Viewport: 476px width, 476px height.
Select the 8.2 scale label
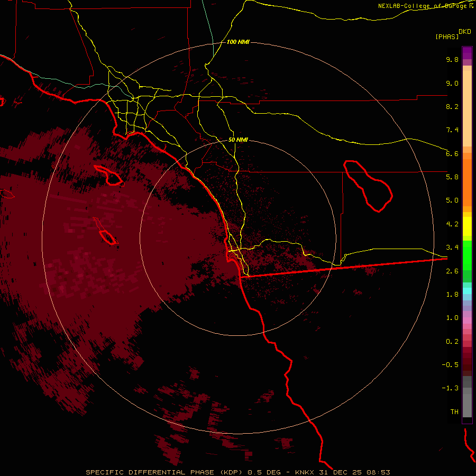coord(452,106)
